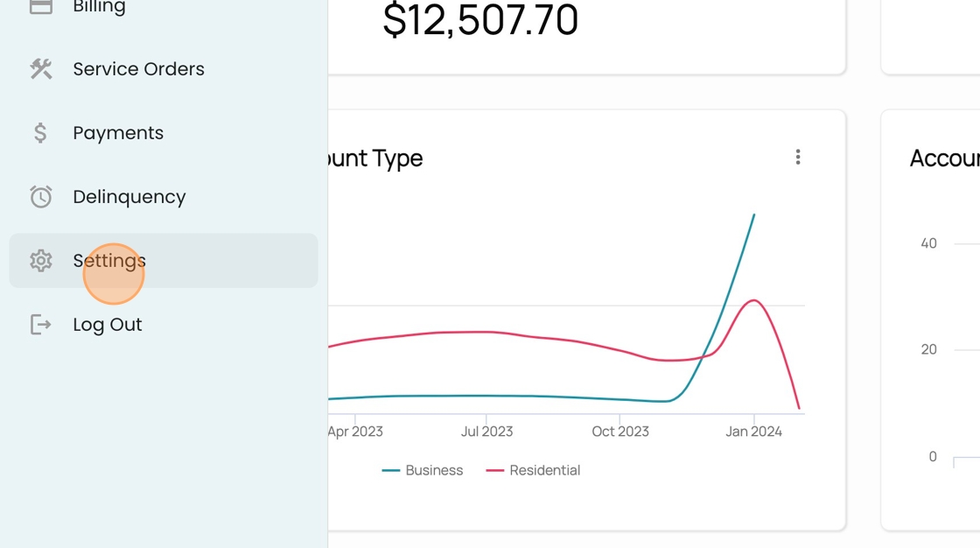Screen dimensions: 980x548
Task: Click the Log Out arrow icon
Action: [x=40, y=324]
